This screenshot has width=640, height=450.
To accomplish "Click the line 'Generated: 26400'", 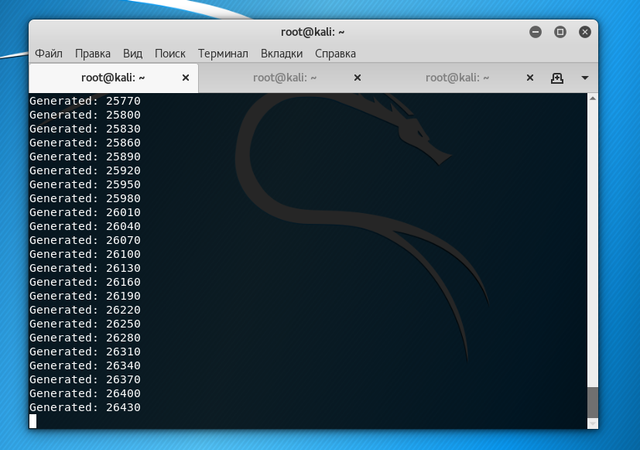I will pos(85,393).
